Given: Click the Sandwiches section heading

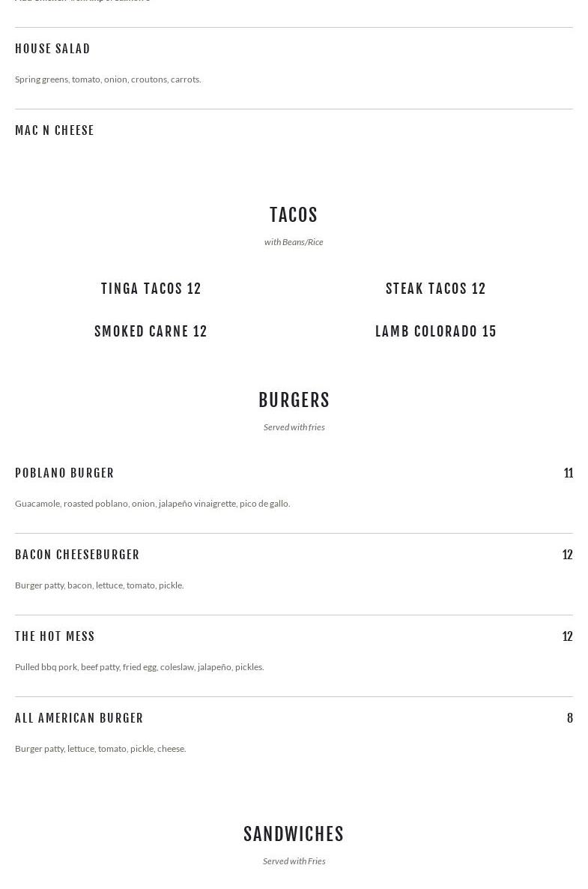Looking at the screenshot, I should point(294,834).
